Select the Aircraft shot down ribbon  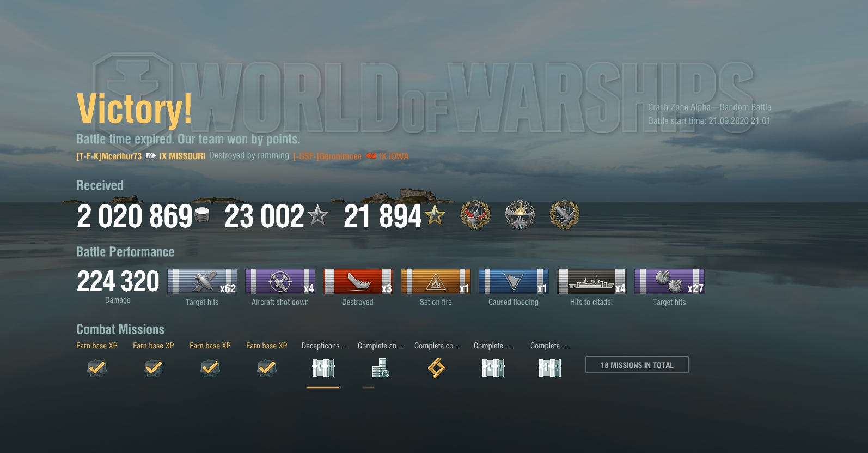pos(280,282)
